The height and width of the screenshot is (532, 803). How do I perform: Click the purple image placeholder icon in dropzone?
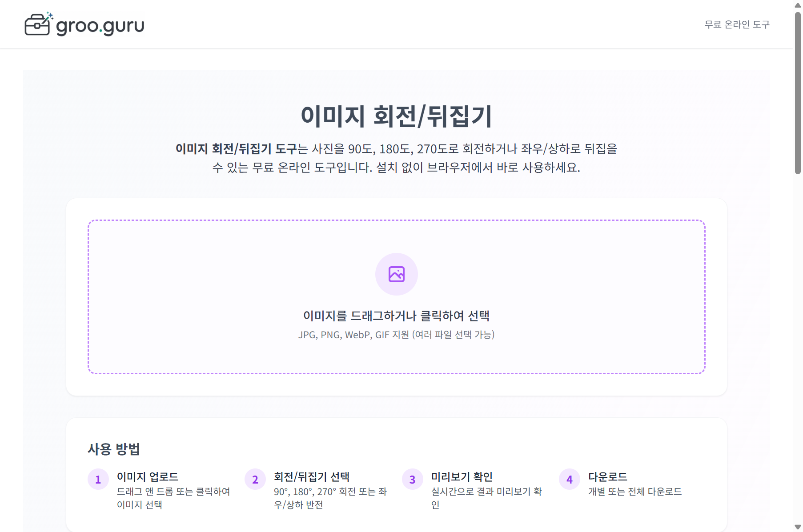coord(396,274)
